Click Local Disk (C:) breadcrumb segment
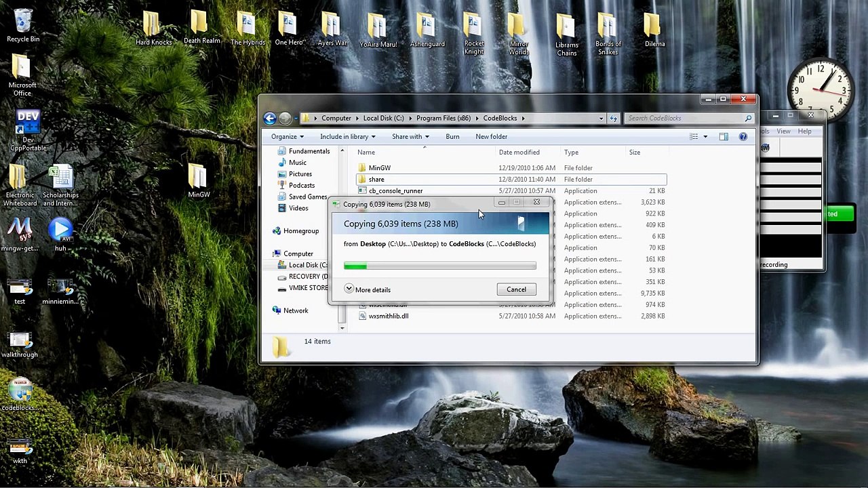Screen dimensions: 868x488 (x=383, y=118)
